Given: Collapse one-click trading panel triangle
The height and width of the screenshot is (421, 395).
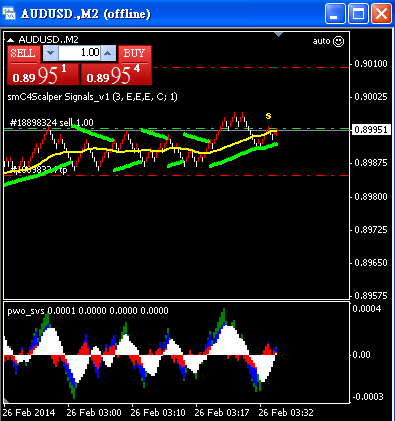Looking at the screenshot, I should point(11,40).
